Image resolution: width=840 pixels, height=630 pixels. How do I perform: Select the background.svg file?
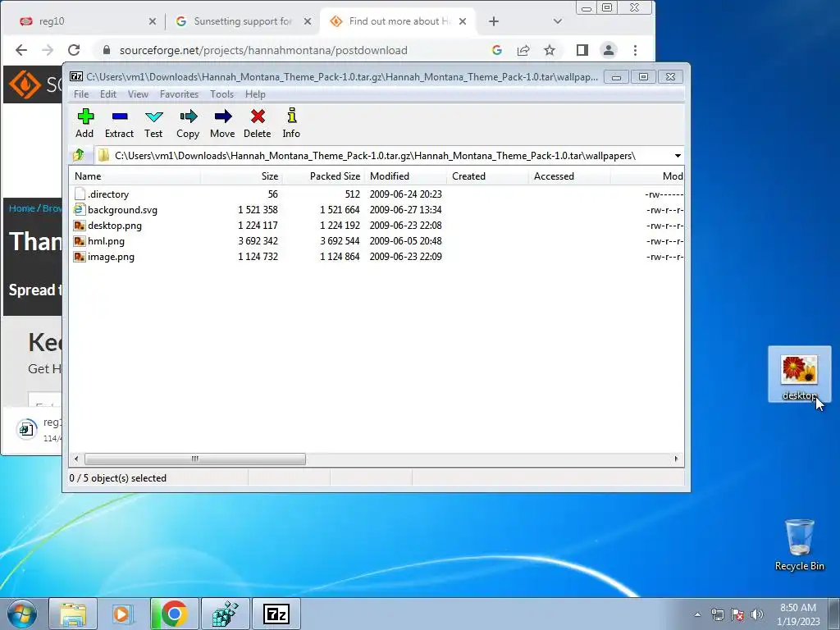point(377,210)
